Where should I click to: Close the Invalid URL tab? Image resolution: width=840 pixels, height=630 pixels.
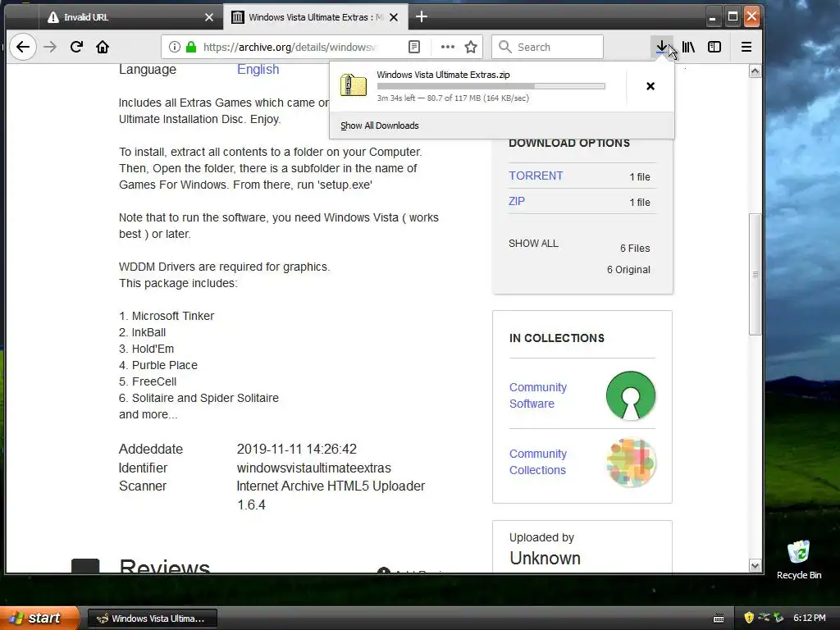[x=209, y=17]
